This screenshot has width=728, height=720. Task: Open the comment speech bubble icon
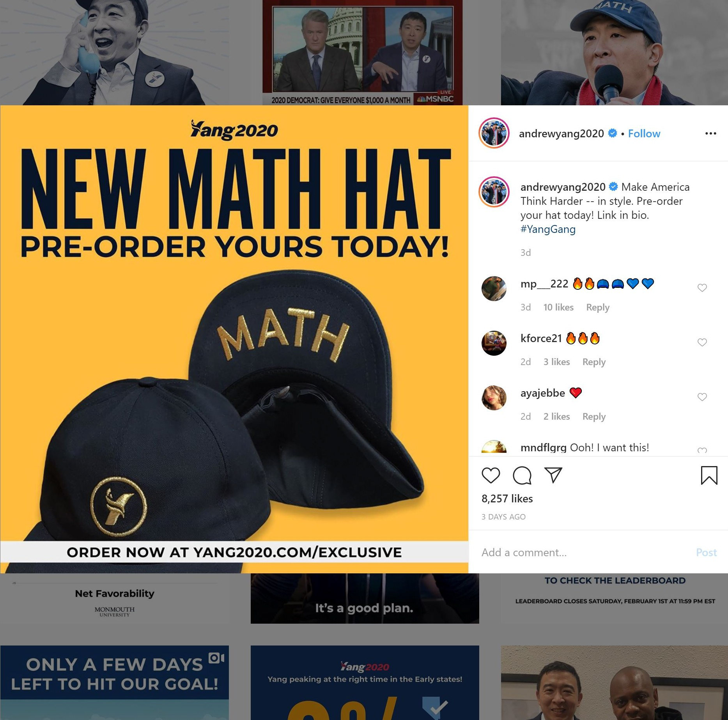[522, 475]
